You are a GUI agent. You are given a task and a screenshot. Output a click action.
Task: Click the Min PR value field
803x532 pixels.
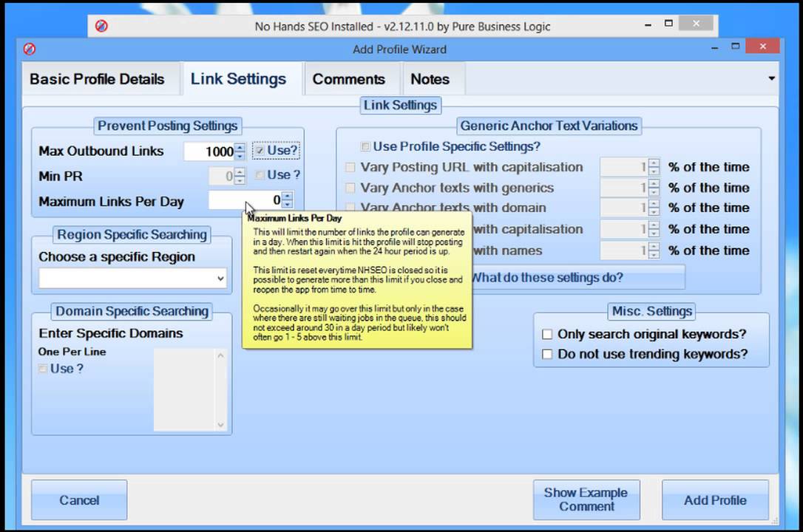pos(221,177)
